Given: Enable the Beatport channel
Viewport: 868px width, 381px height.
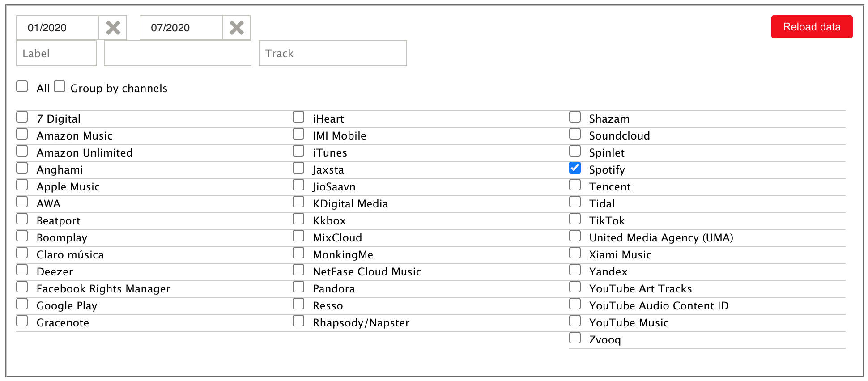Looking at the screenshot, I should click(x=22, y=219).
